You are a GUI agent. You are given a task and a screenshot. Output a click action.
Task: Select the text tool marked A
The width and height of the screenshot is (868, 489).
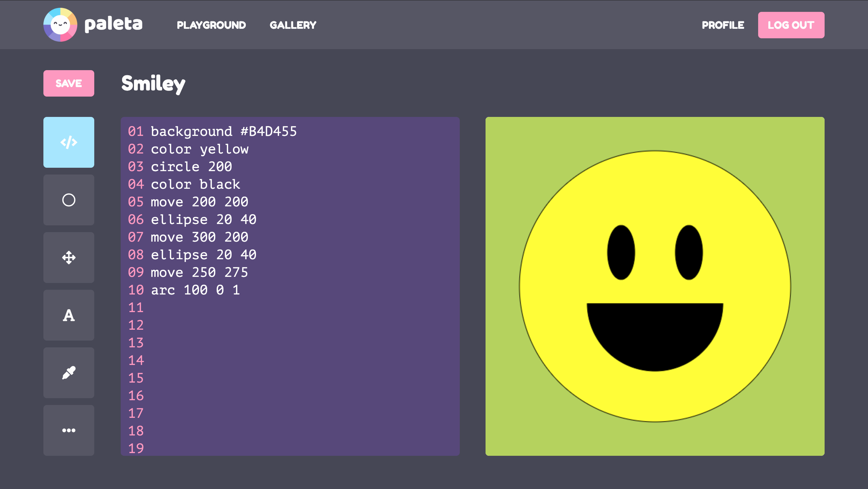point(68,315)
